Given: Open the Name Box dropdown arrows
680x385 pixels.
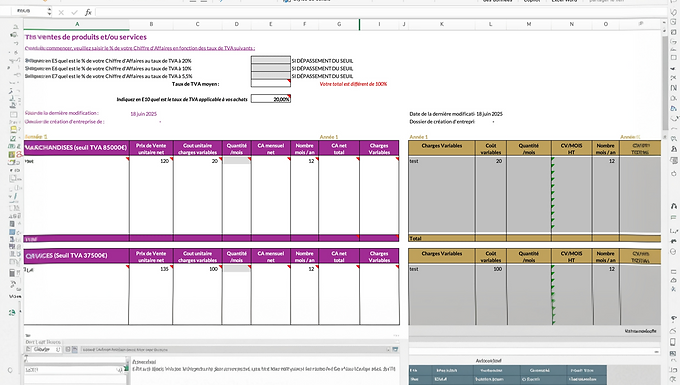Looking at the screenshot, I should click(49, 12).
